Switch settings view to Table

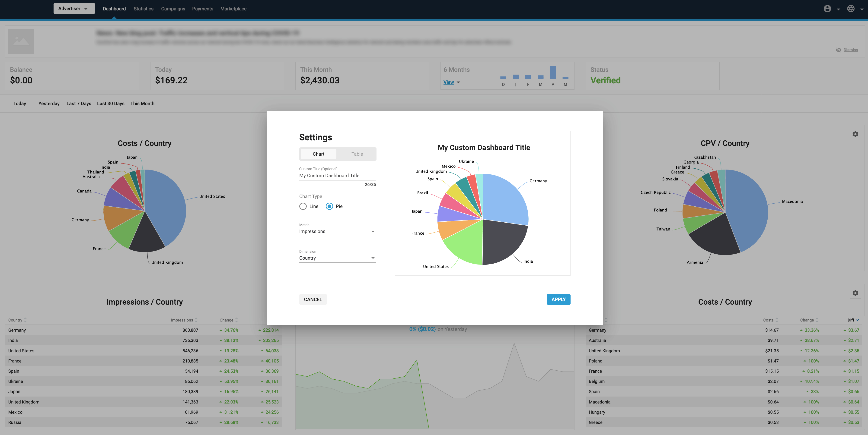(x=357, y=154)
